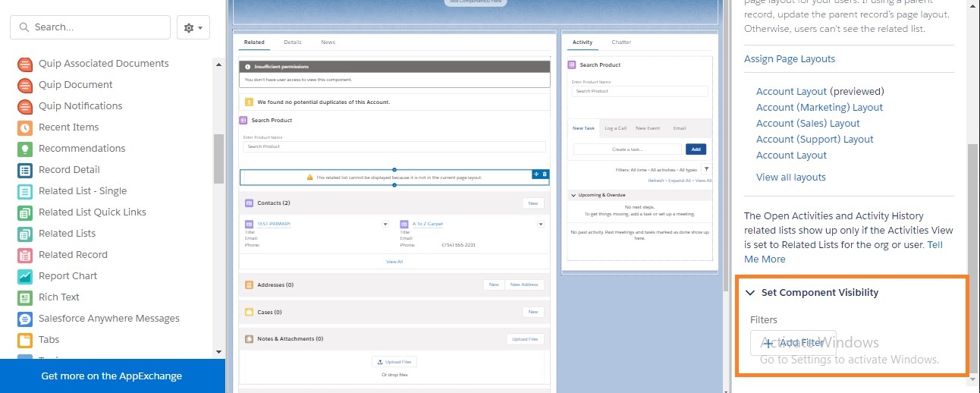Select the New Task activity tab
The image size is (980, 393).
click(583, 128)
